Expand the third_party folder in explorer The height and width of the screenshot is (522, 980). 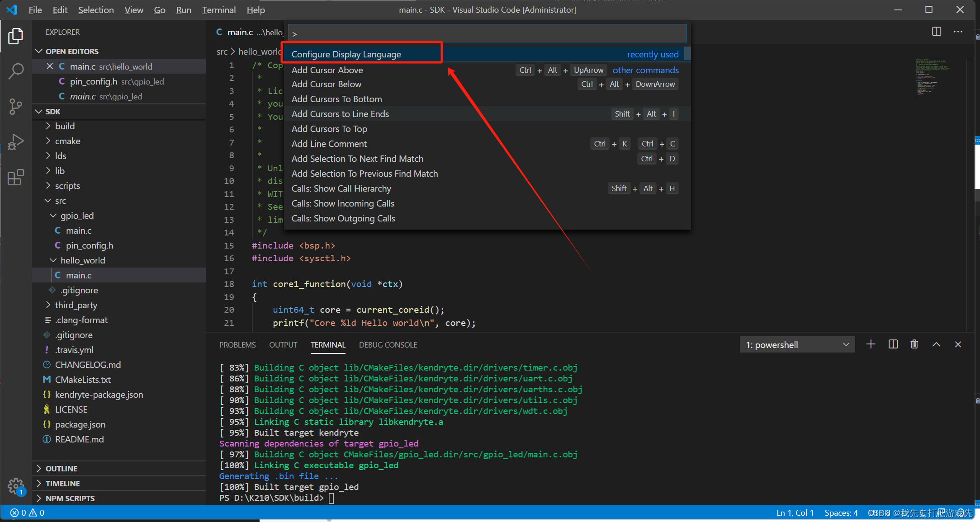point(77,305)
